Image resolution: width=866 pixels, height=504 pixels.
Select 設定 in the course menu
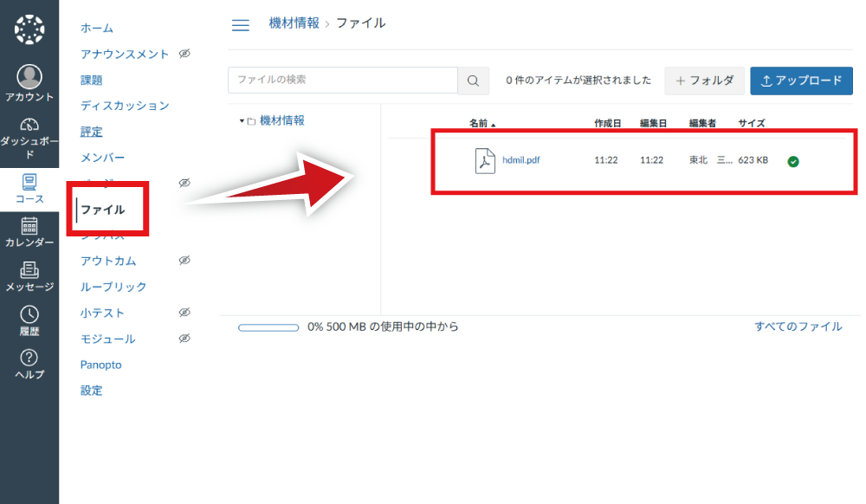92,391
